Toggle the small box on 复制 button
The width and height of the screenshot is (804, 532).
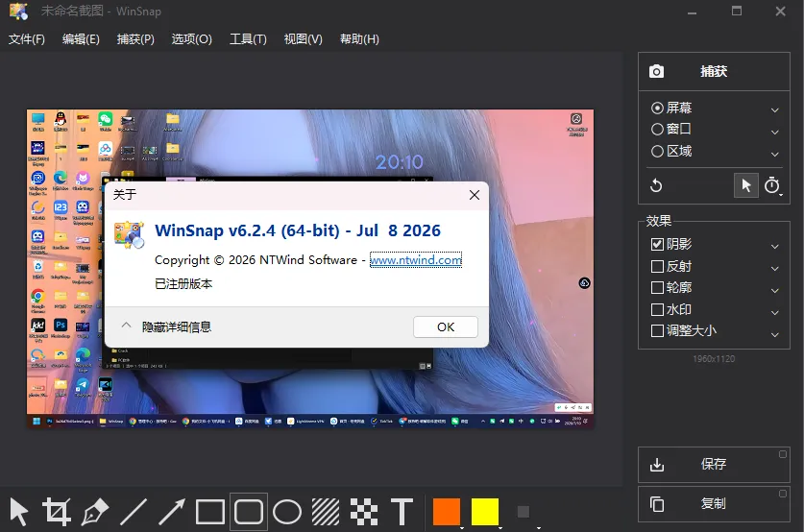point(783,494)
